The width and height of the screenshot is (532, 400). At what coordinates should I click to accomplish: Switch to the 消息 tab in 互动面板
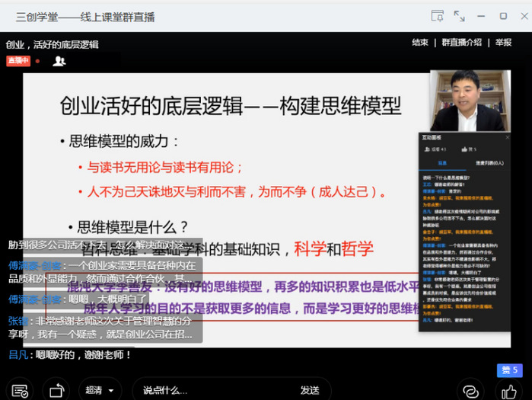coord(441,163)
